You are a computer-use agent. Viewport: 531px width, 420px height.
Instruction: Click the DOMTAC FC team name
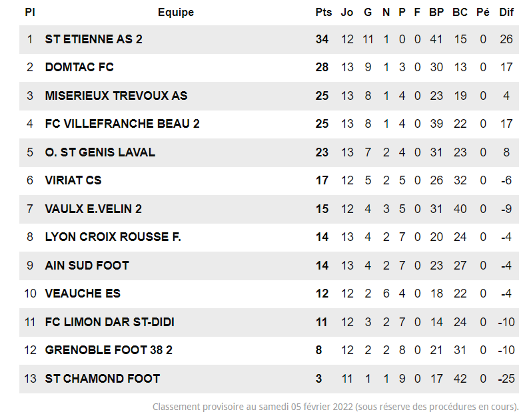79,67
